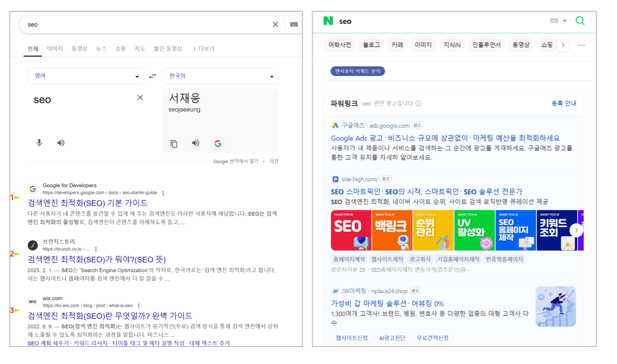Open the Google 짧은 동영상 tab

tap(168, 49)
